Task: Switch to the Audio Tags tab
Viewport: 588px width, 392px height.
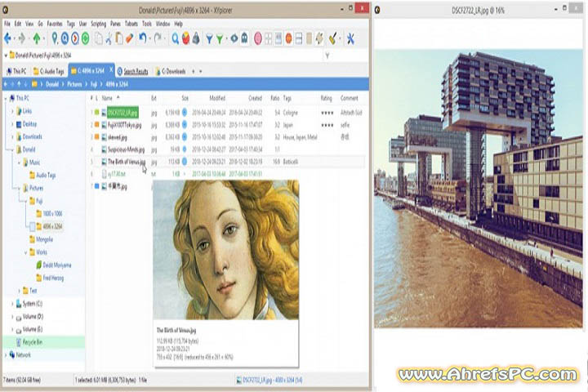Action: coord(48,71)
